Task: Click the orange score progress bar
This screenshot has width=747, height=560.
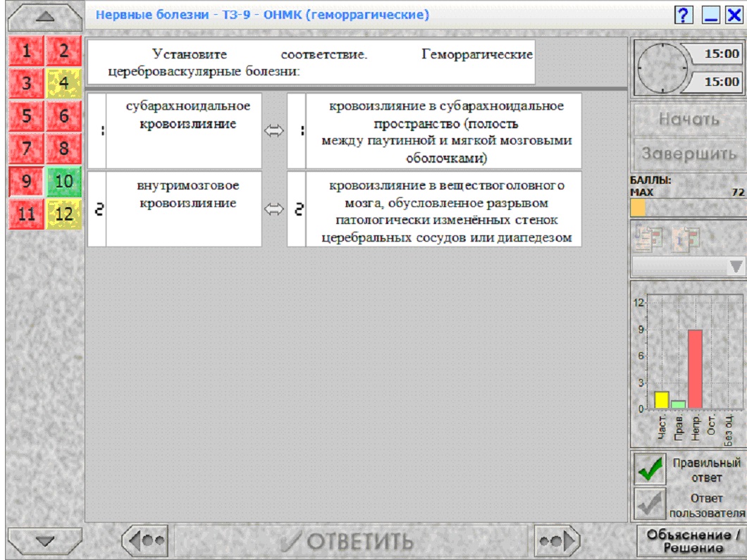Action: click(x=638, y=208)
